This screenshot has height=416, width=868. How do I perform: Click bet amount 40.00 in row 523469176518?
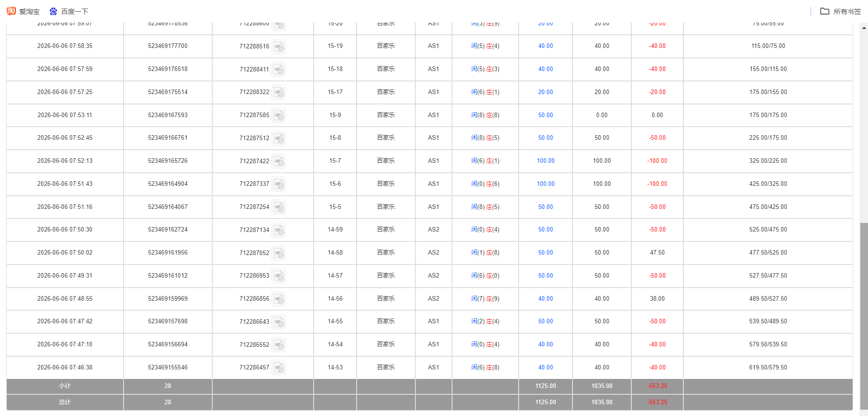[x=545, y=69]
